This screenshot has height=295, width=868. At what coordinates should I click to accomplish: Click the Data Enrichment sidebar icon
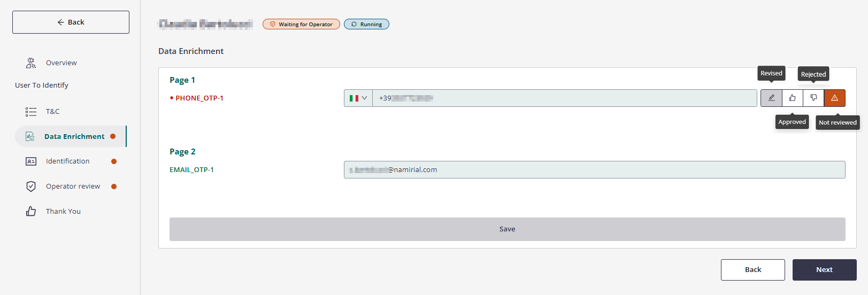[x=30, y=137]
